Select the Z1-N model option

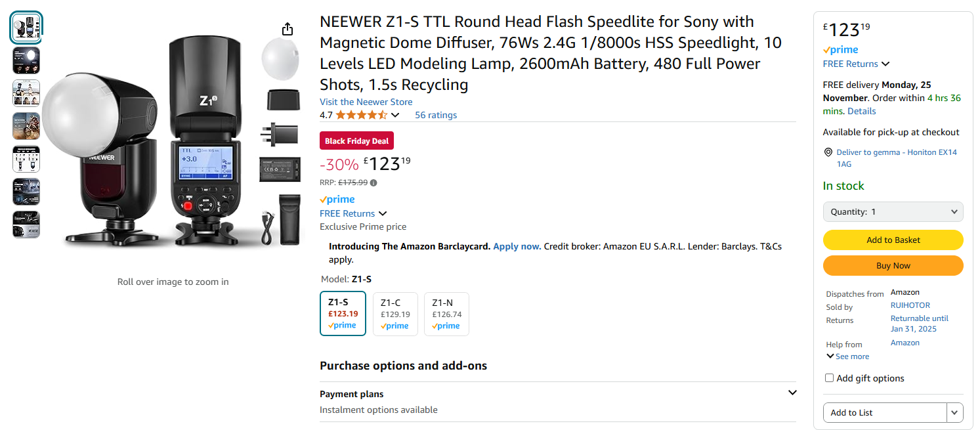446,314
